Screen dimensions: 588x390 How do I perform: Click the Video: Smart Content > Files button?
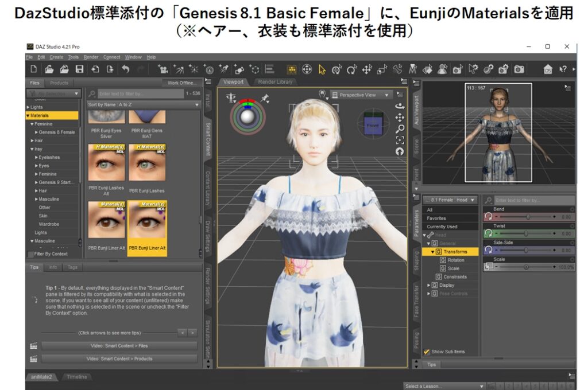pyautogui.click(x=119, y=346)
